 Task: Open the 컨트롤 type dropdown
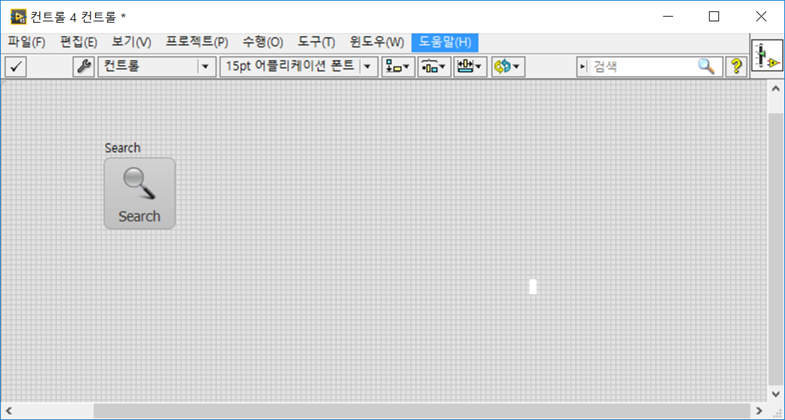pyautogui.click(x=157, y=67)
